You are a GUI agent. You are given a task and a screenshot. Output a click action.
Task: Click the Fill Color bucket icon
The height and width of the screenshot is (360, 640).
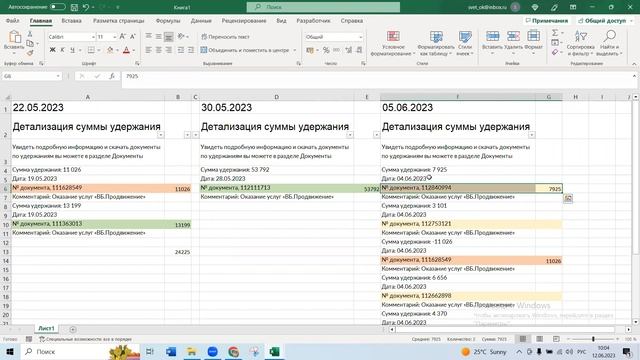(x=110, y=50)
